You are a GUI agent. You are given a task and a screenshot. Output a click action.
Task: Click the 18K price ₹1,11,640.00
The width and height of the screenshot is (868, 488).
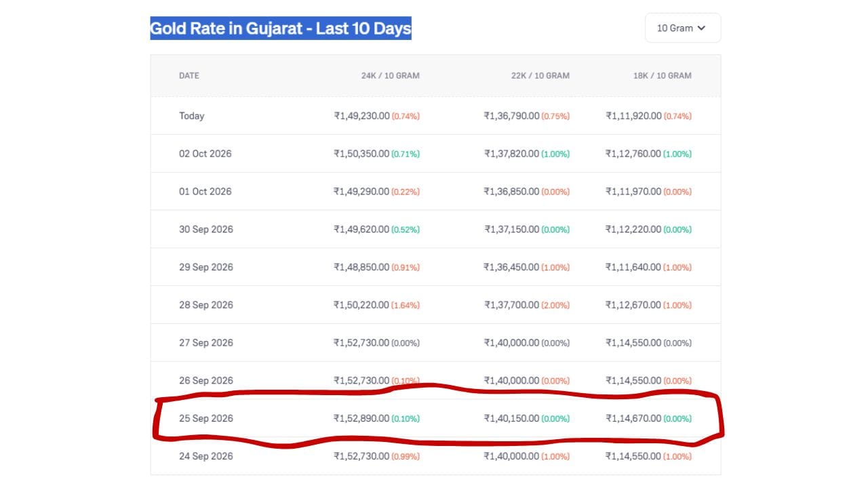coord(633,268)
